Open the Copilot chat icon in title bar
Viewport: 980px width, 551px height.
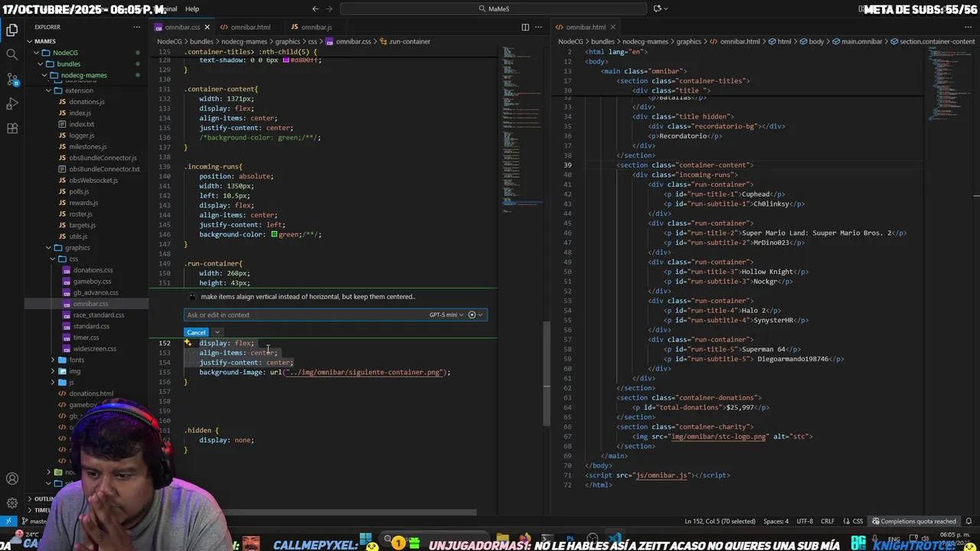(x=657, y=8)
